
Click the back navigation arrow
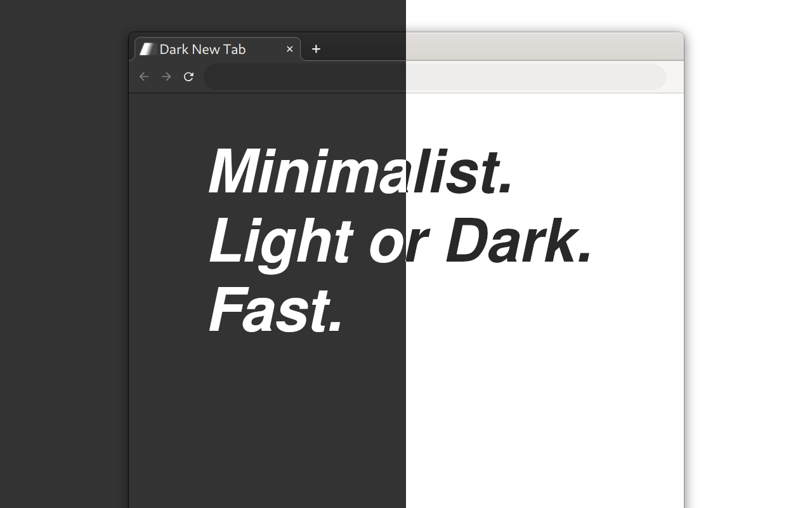pyautogui.click(x=143, y=76)
